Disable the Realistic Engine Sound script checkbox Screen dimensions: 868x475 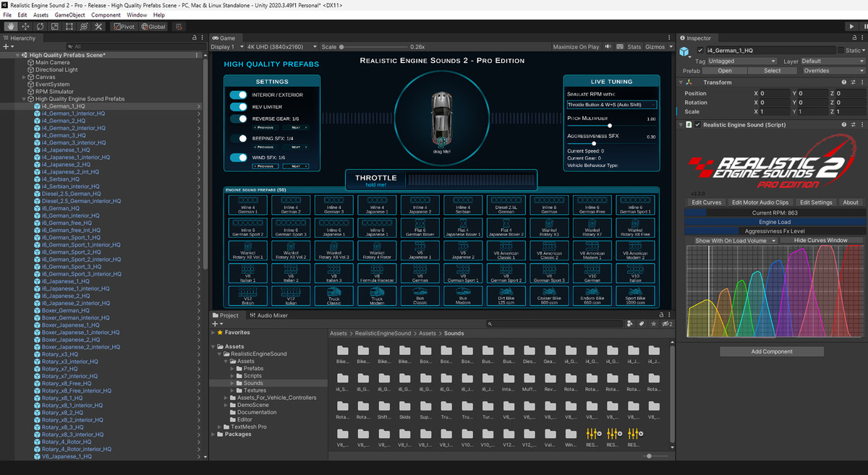698,124
